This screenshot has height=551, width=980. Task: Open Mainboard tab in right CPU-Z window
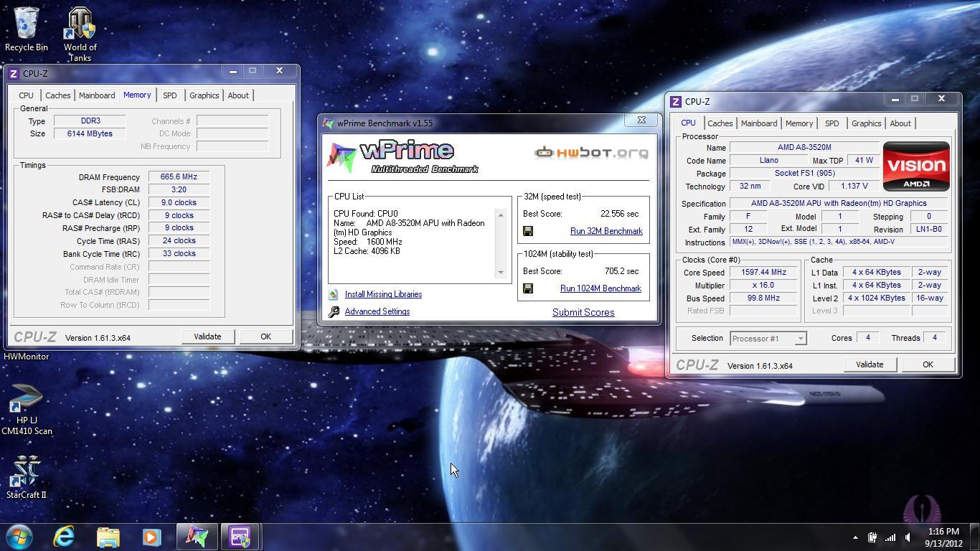point(759,123)
